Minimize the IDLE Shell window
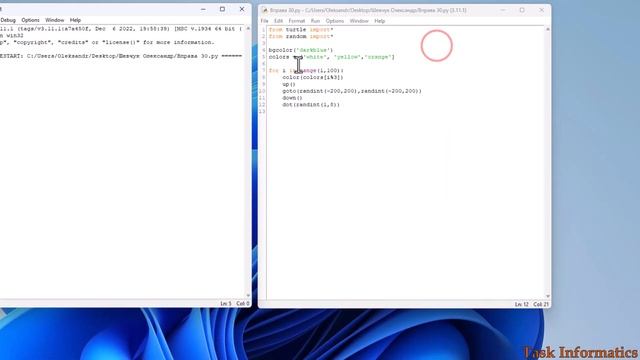640x360 pixels. tap(203, 9)
